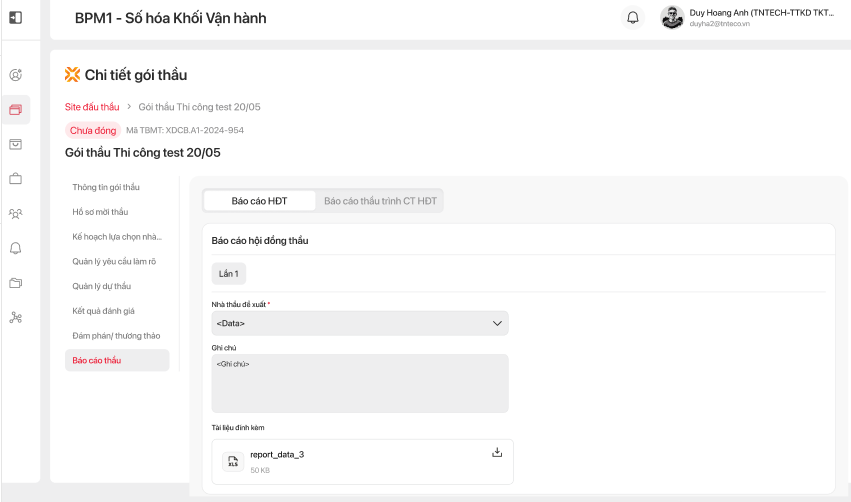Screen dimensions: 851x502
Task: Select the Báo cáo HĐT tab
Action: pyautogui.click(x=259, y=201)
